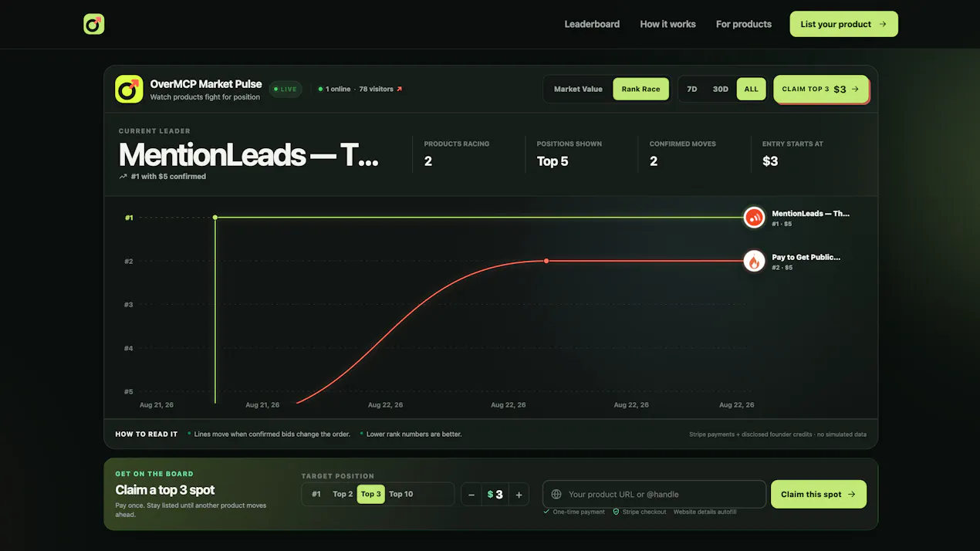Click the MentionLeads red avatar on chart
This screenshot has width=980, height=551.
click(x=754, y=218)
